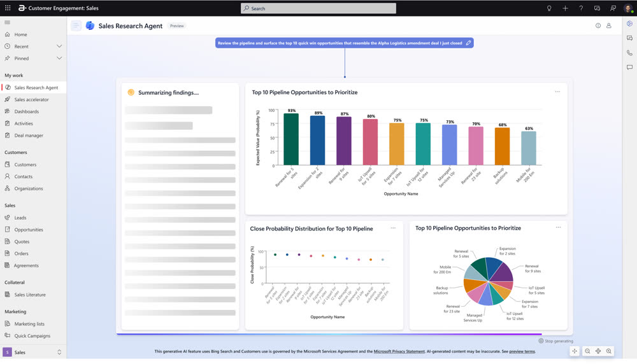Click the 'My work' section header

click(14, 75)
